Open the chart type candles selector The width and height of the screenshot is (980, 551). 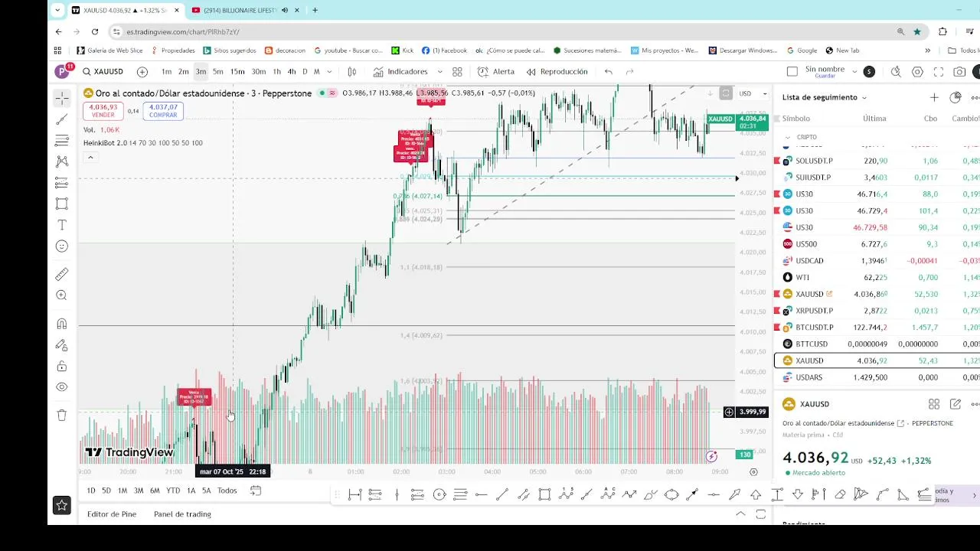(x=352, y=72)
